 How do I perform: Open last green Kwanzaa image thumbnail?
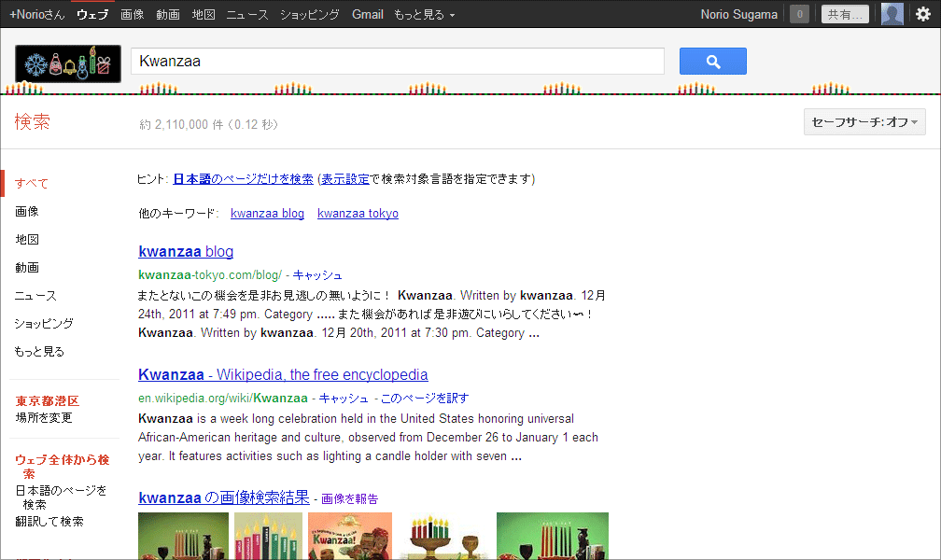point(552,536)
